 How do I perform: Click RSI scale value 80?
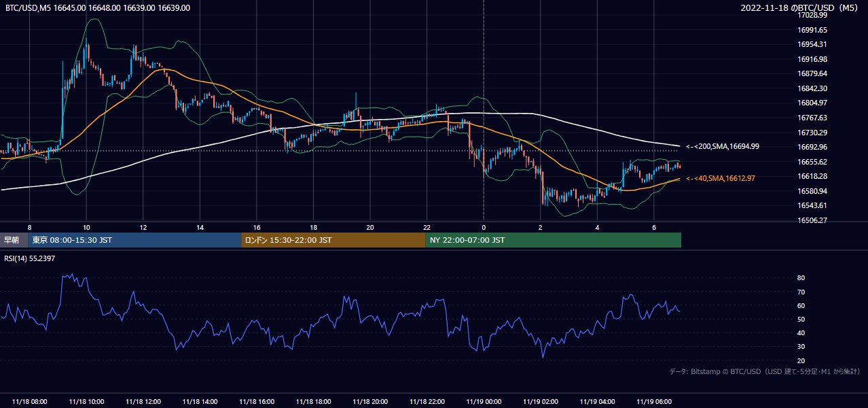point(801,278)
